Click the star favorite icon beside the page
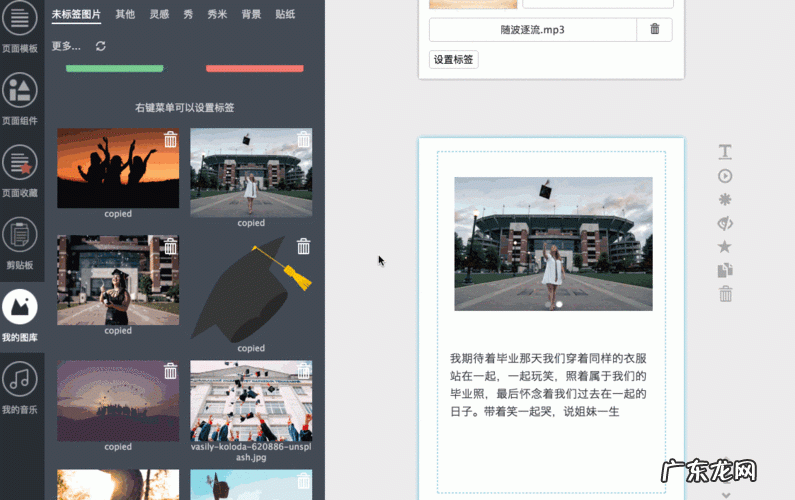The width and height of the screenshot is (795, 500). pos(725,246)
